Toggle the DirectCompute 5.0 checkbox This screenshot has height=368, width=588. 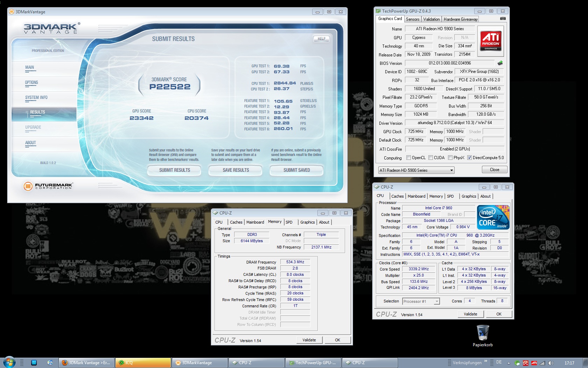tap(469, 158)
